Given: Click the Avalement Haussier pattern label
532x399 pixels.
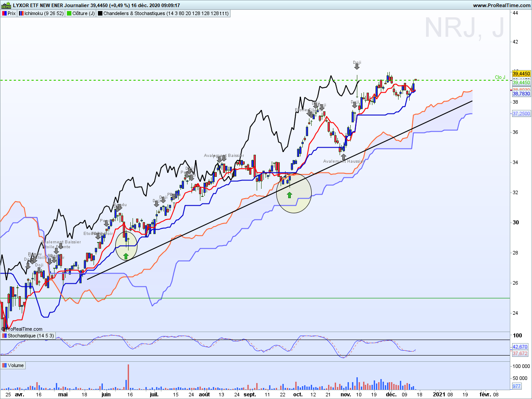Looking at the screenshot, I should [x=344, y=161].
